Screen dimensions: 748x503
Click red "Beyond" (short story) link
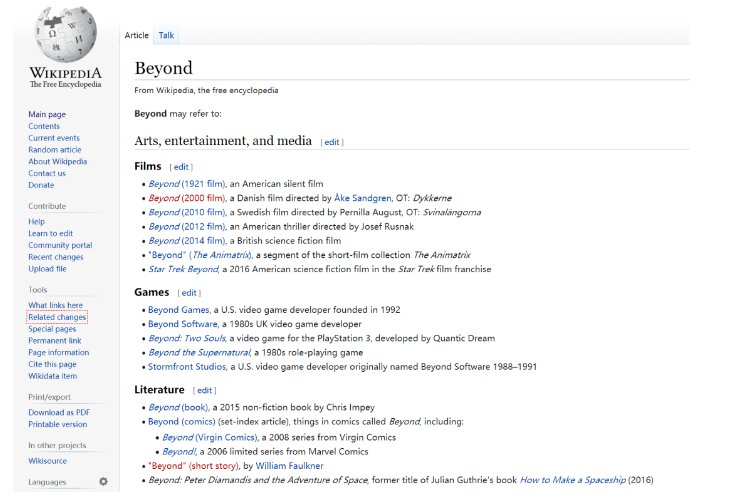[x=193, y=466]
